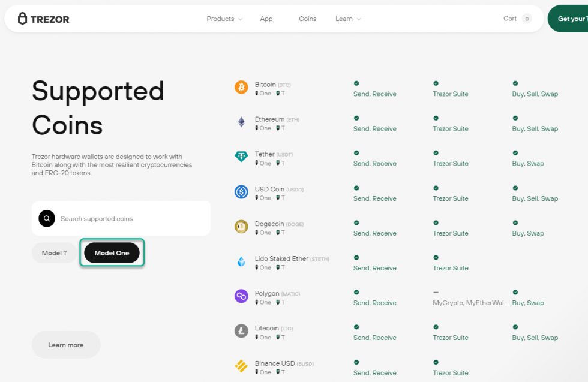The image size is (588, 382).
Task: Click Send, Receive text for Lido Staked Ether
Action: click(x=374, y=268)
